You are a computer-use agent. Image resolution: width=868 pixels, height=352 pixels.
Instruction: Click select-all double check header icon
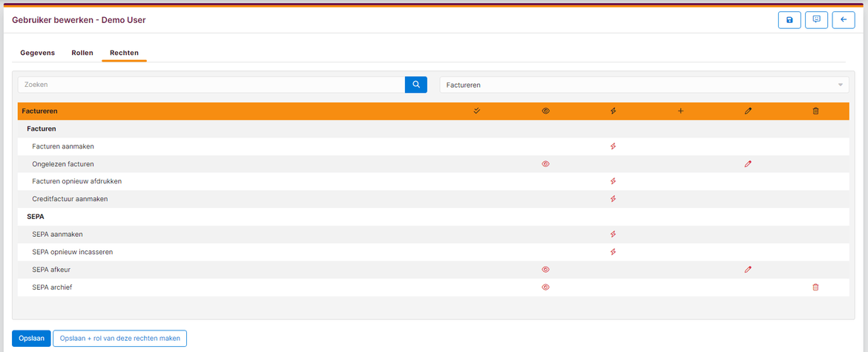(x=477, y=111)
